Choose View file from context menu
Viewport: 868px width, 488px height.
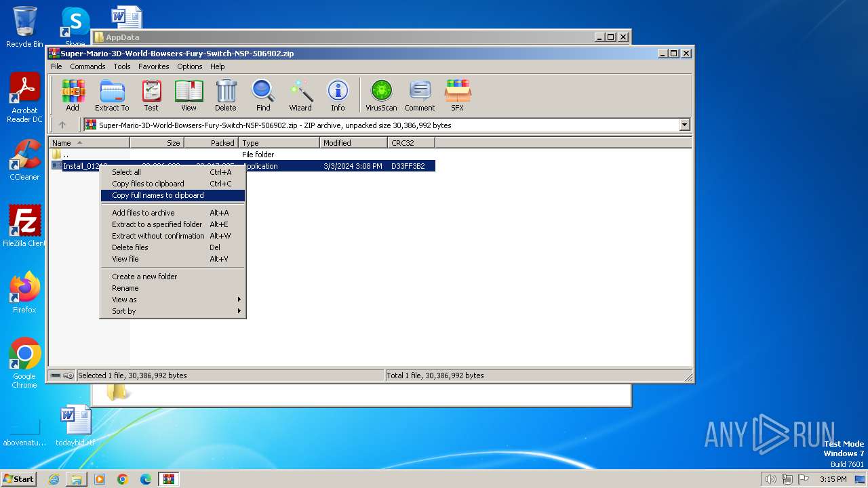click(x=173, y=259)
